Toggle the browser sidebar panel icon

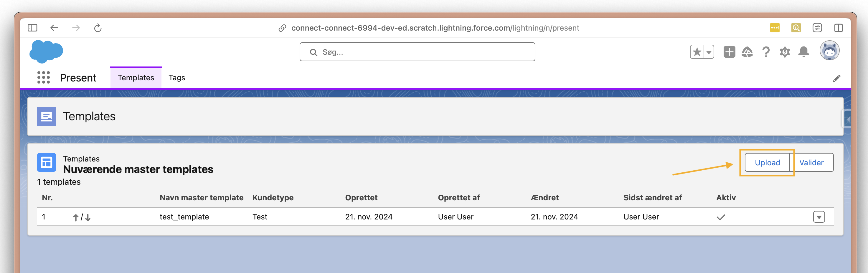click(32, 28)
